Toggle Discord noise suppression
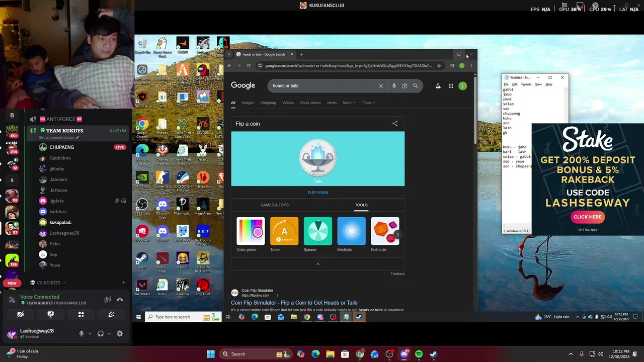This screenshot has width=644, height=362. pos(107,300)
